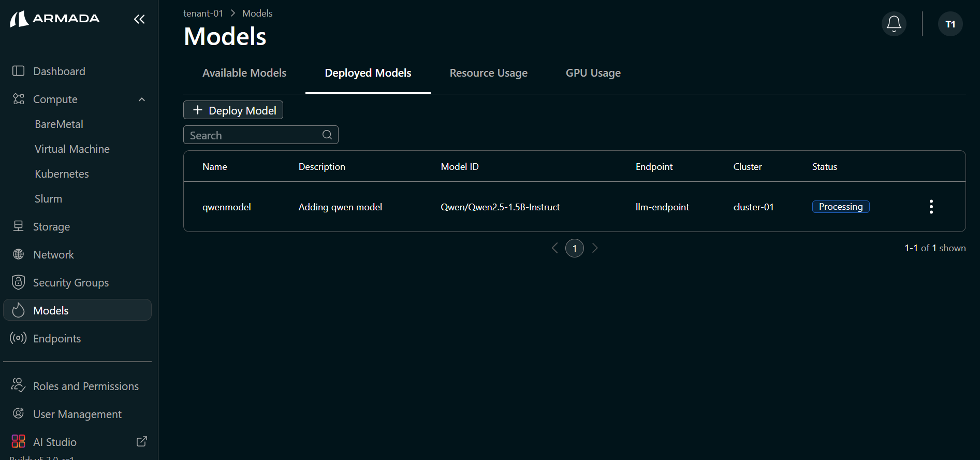Open qwenmodel row actions kebab menu
Image resolution: width=980 pixels, height=460 pixels.
[x=931, y=207]
